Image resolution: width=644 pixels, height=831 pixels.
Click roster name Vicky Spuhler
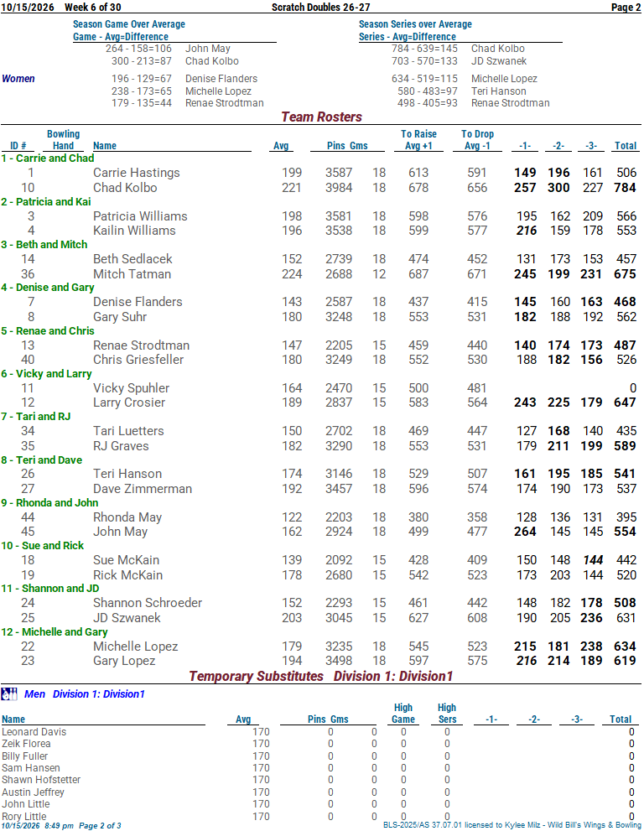[131, 388]
